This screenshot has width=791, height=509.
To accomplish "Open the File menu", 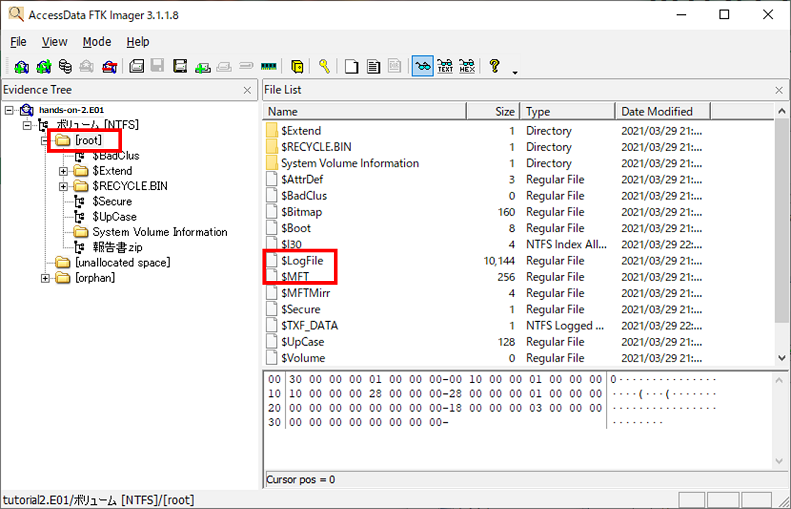I will (18, 42).
